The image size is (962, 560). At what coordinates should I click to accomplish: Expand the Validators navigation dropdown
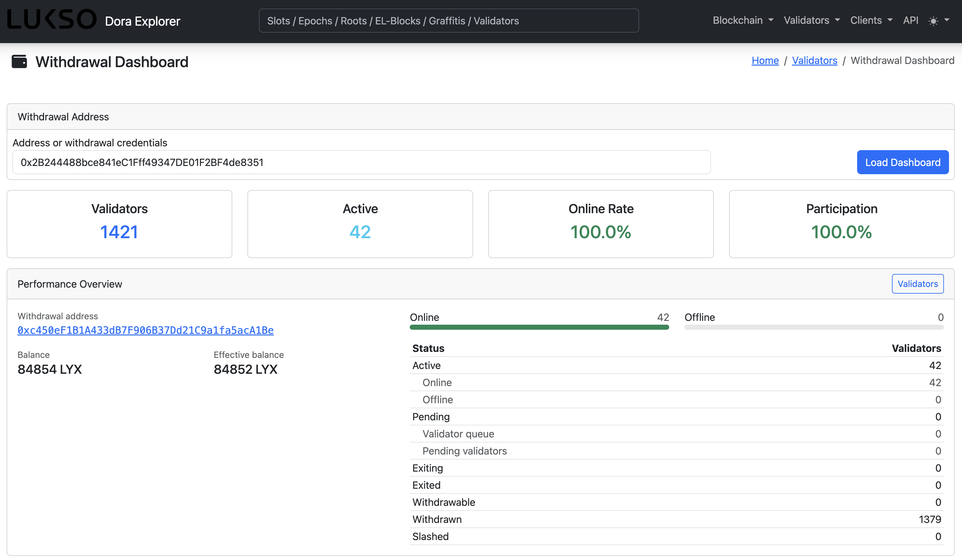tap(811, 20)
